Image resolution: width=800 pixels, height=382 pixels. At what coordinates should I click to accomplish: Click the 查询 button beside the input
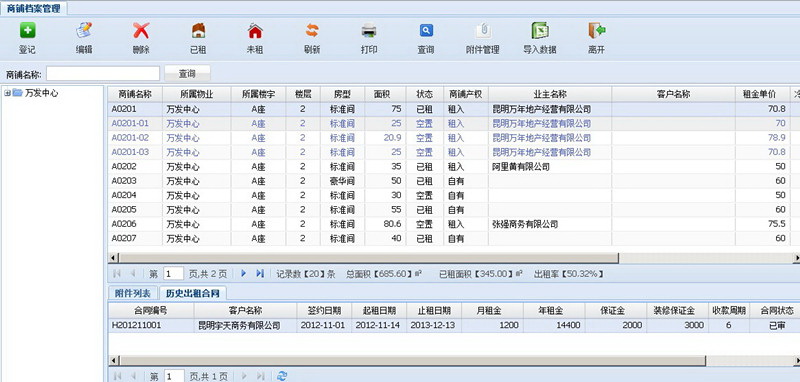pyautogui.click(x=187, y=74)
